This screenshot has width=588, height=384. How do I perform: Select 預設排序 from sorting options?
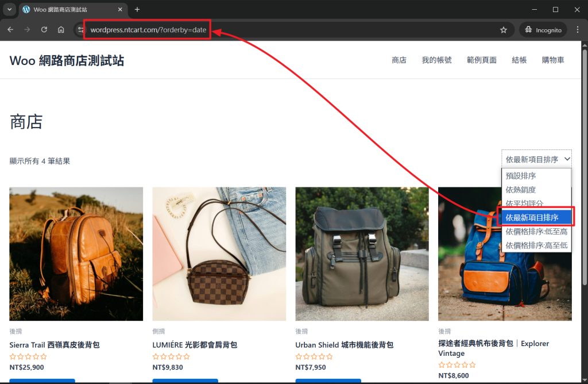(x=536, y=176)
